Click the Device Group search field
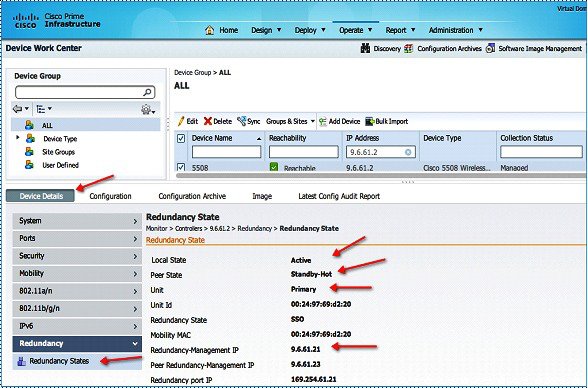 [x=85, y=92]
